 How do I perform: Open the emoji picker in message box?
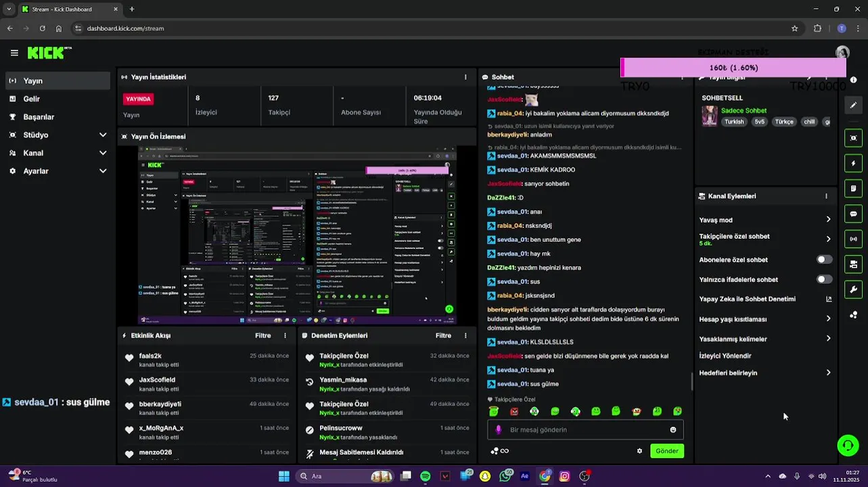click(673, 430)
